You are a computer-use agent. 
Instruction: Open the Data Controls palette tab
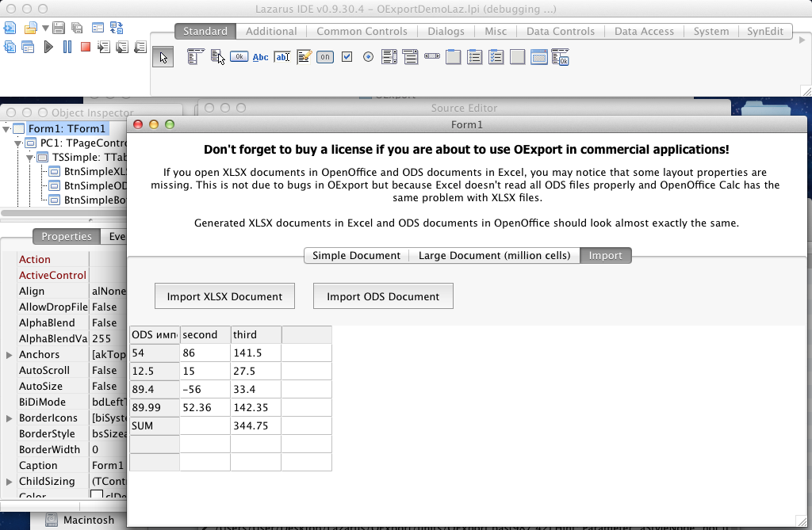pyautogui.click(x=560, y=31)
